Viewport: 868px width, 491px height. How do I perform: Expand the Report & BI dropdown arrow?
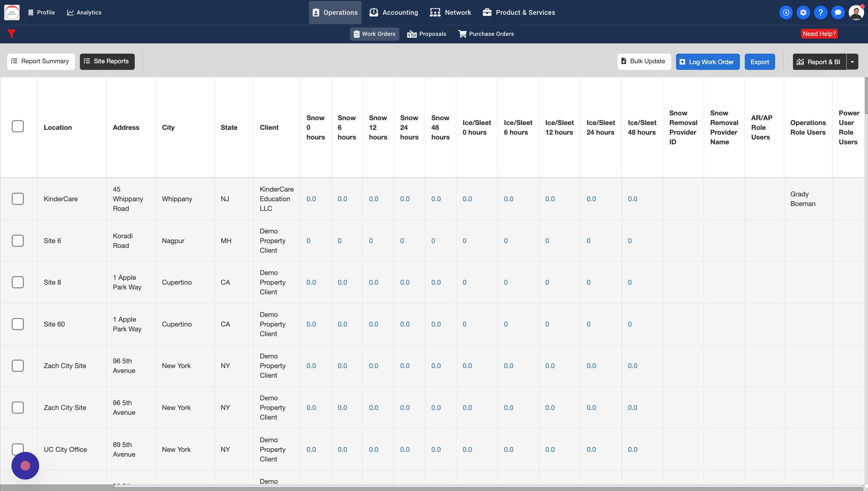pos(852,62)
